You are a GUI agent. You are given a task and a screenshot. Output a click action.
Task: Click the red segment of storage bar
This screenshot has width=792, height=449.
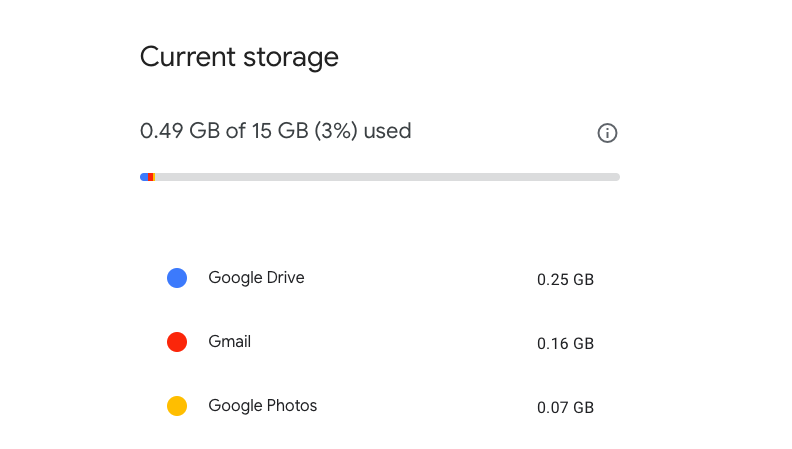(x=150, y=177)
